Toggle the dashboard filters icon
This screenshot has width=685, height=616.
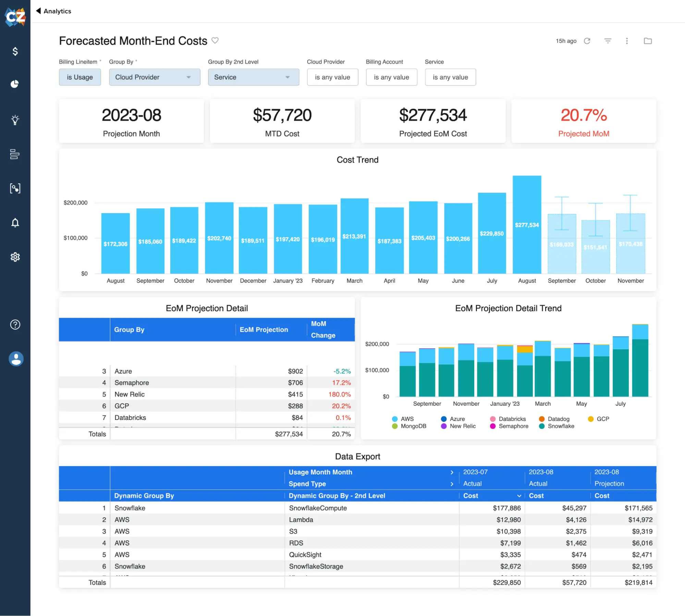[608, 41]
